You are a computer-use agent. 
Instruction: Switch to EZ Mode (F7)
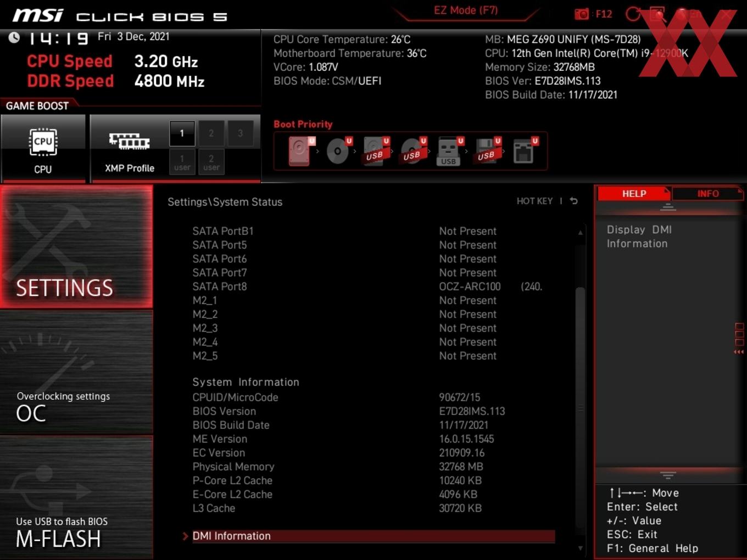466,10
